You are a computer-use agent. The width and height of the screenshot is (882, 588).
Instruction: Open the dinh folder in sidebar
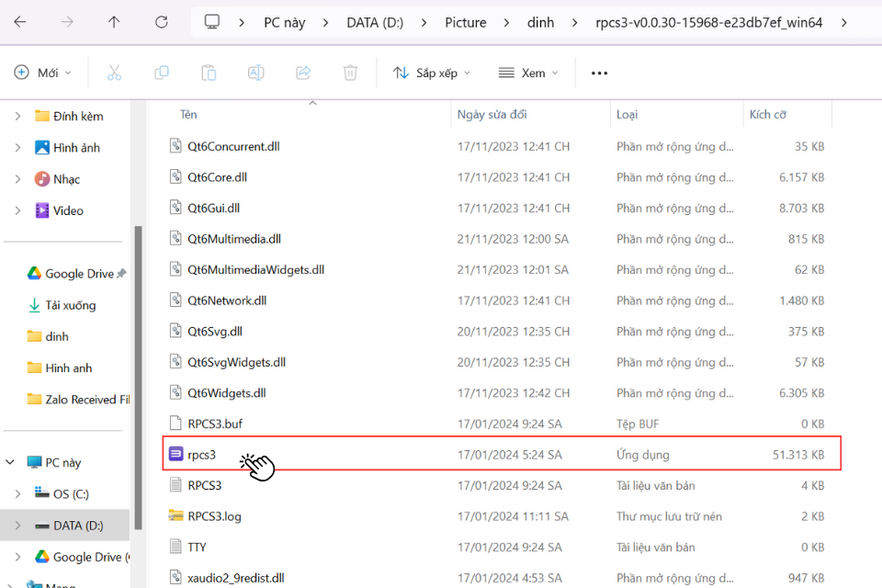tap(48, 336)
